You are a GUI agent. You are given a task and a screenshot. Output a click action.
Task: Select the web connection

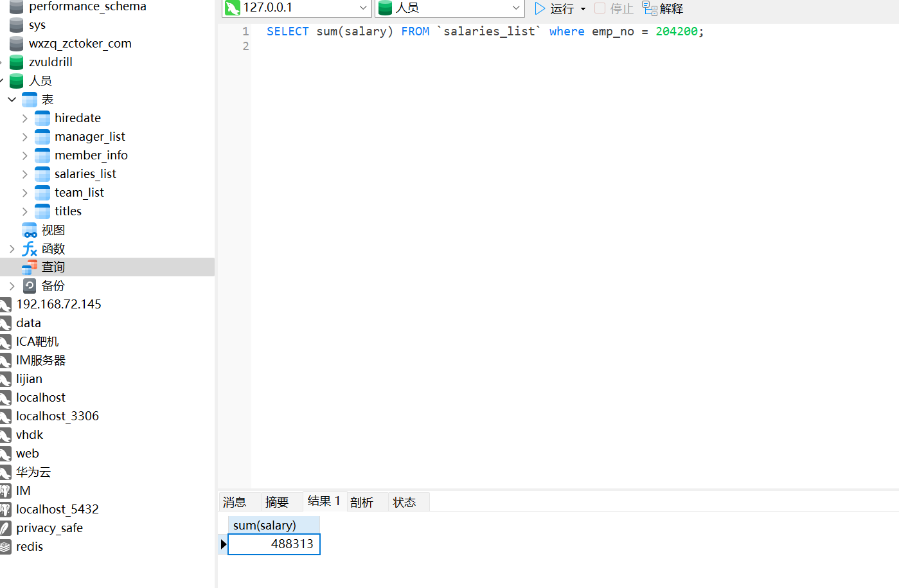point(28,454)
